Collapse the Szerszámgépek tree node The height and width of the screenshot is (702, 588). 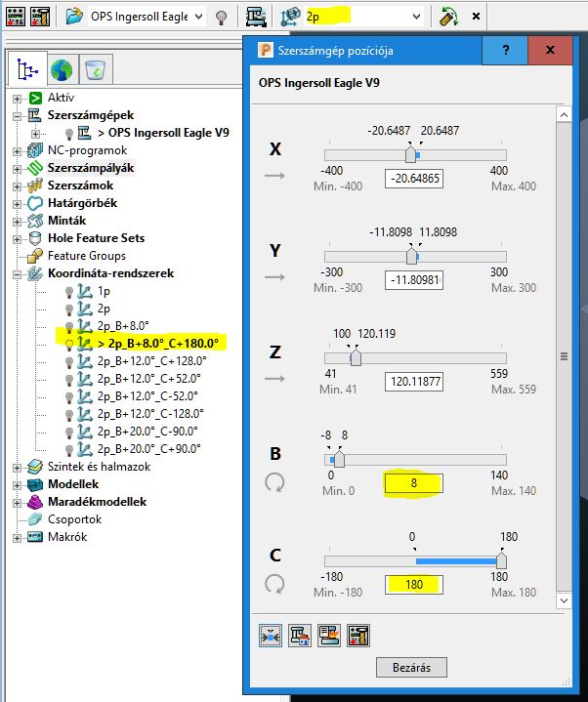point(17,116)
